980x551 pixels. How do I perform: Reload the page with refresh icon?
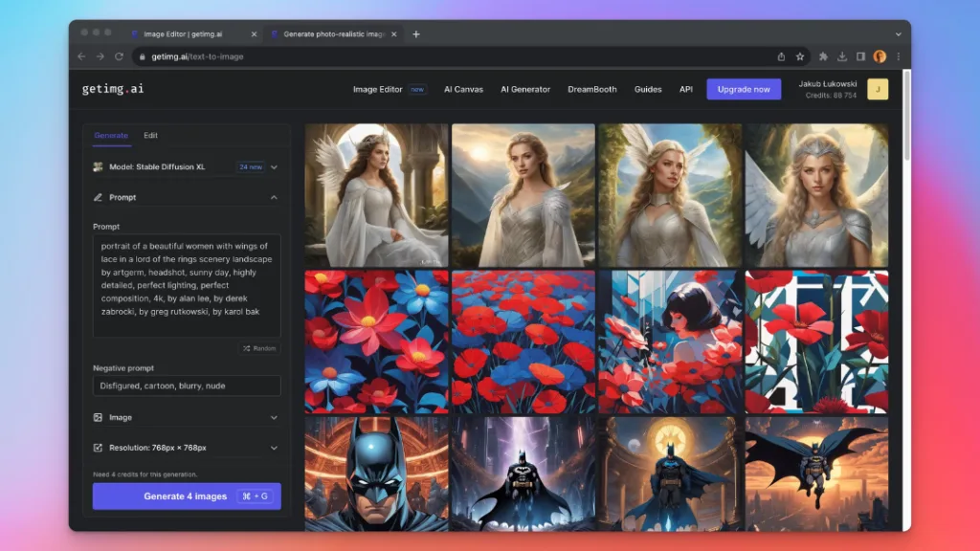(x=119, y=56)
